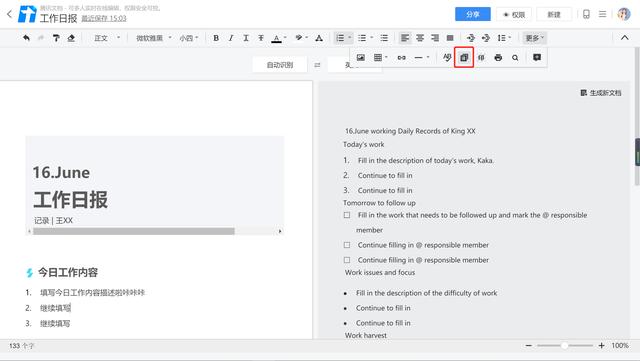Insert an image using picture icon

coord(360,58)
